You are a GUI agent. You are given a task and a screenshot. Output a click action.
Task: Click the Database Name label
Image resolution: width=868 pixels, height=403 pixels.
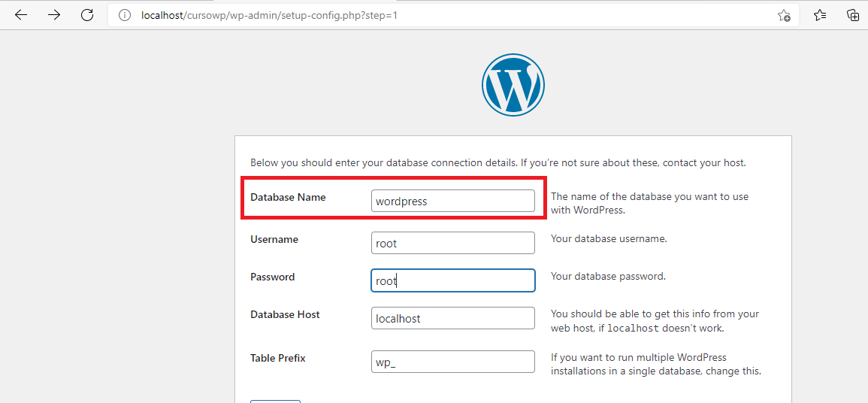[x=288, y=197]
